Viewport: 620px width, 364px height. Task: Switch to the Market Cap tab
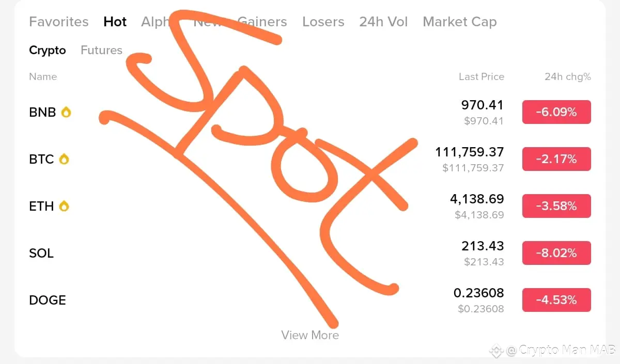click(460, 22)
